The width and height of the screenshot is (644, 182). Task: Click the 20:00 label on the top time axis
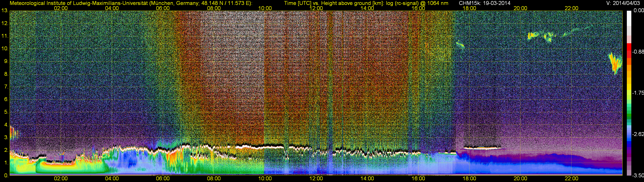pos(521,8)
